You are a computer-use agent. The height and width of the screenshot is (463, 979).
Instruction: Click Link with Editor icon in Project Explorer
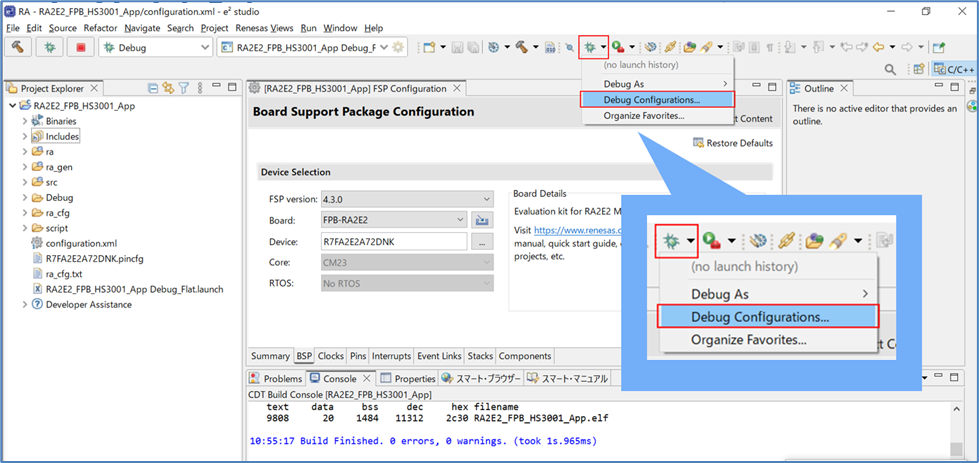click(168, 89)
